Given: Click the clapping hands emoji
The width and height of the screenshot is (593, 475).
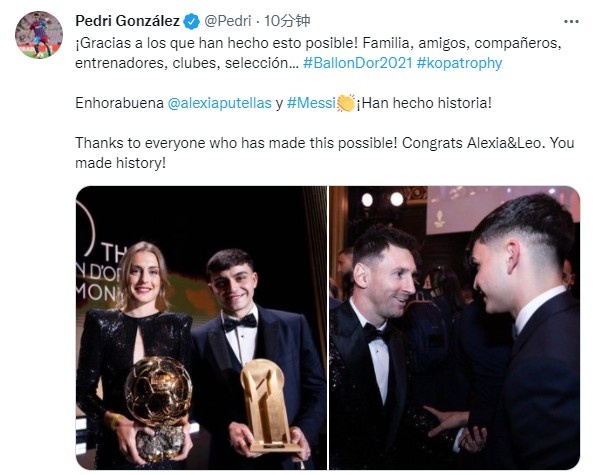Looking at the screenshot, I should click(x=346, y=103).
